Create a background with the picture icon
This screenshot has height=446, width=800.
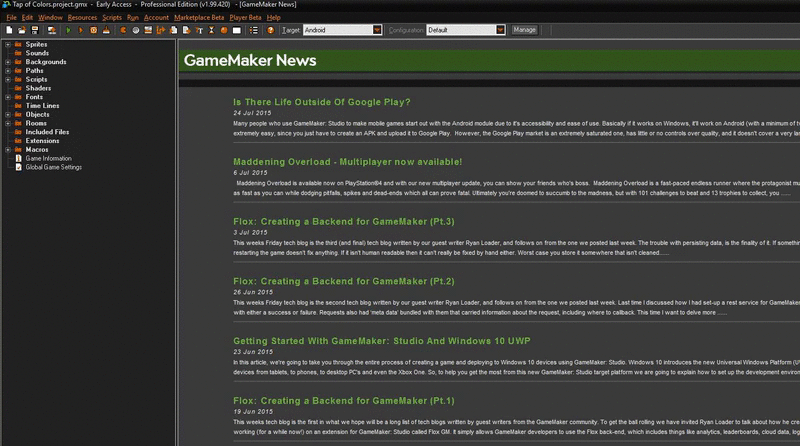pos(148,30)
